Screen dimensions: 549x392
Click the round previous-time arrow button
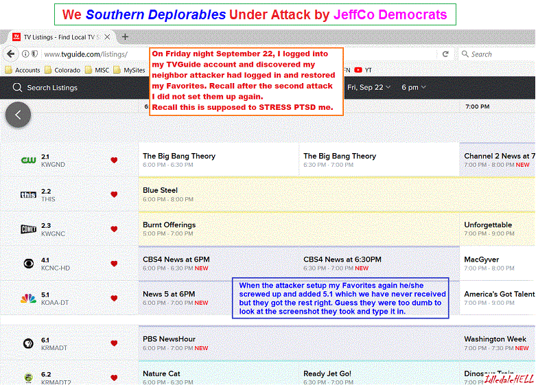(18, 115)
